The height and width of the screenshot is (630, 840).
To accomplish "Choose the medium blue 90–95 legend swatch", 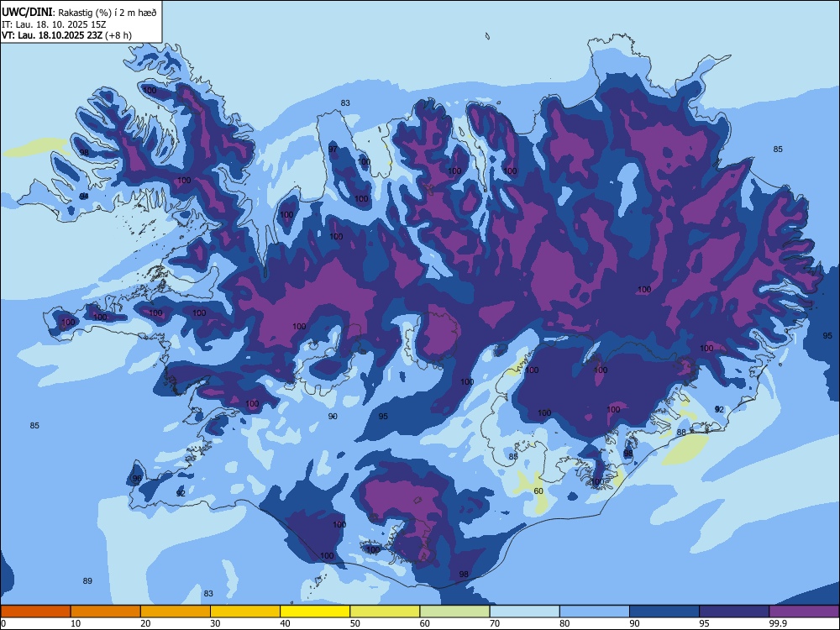I will [x=664, y=612].
